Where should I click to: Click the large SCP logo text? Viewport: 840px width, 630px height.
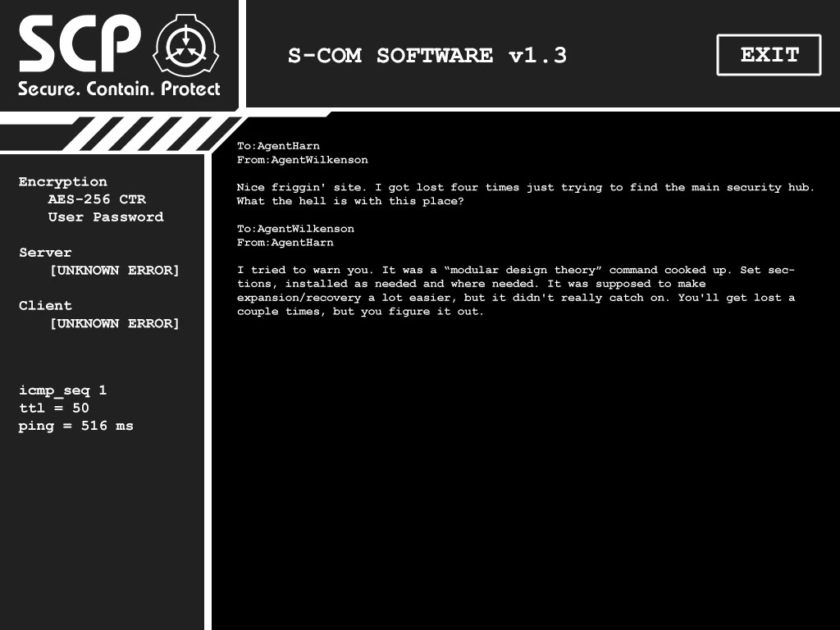[x=80, y=43]
